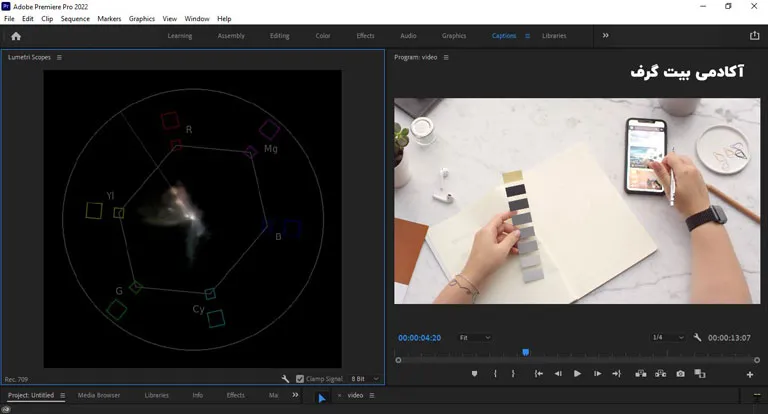Open the 1/4 playback resolution dropdown
This screenshot has width=768, height=414.
click(668, 338)
